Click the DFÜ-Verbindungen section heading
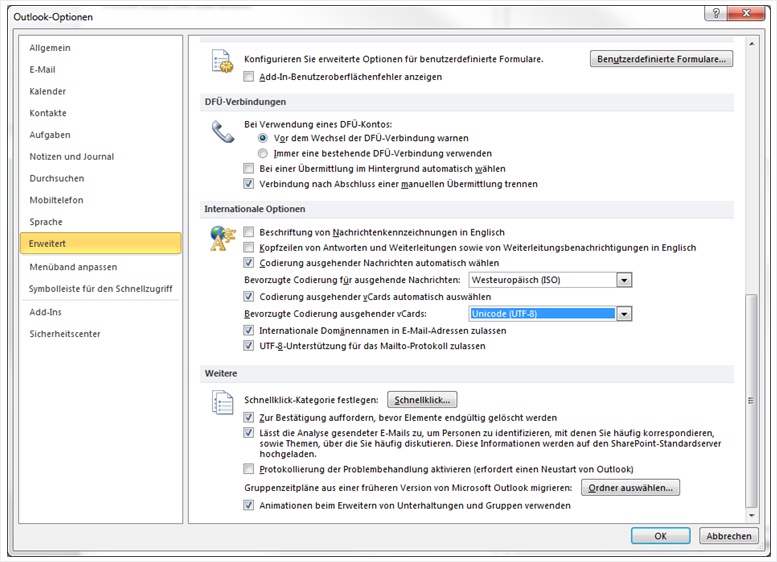This screenshot has width=777, height=562. [245, 102]
